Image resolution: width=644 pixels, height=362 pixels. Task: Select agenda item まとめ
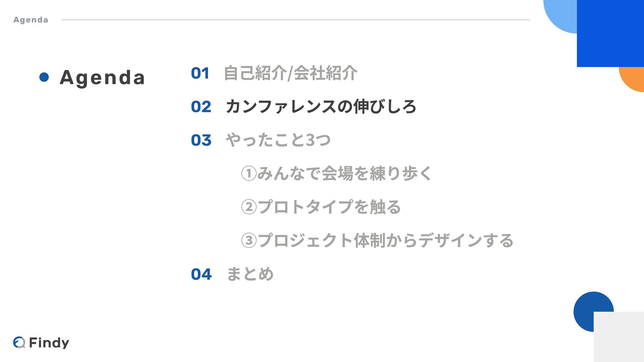point(250,274)
